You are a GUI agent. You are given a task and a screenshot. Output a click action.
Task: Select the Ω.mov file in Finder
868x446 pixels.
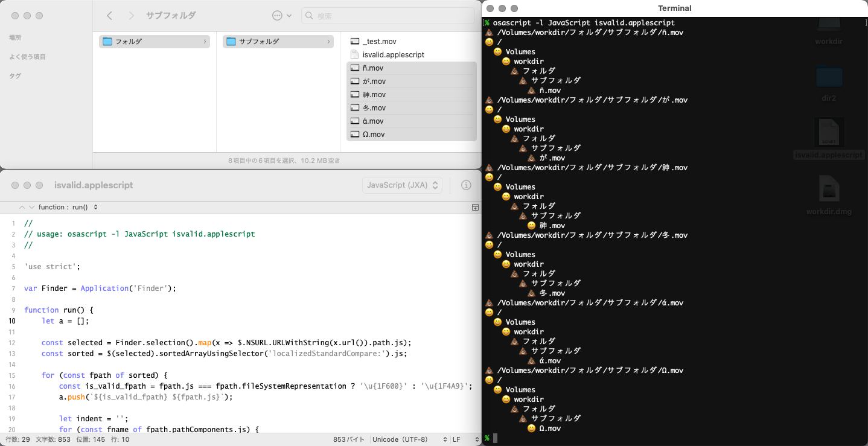374,135
